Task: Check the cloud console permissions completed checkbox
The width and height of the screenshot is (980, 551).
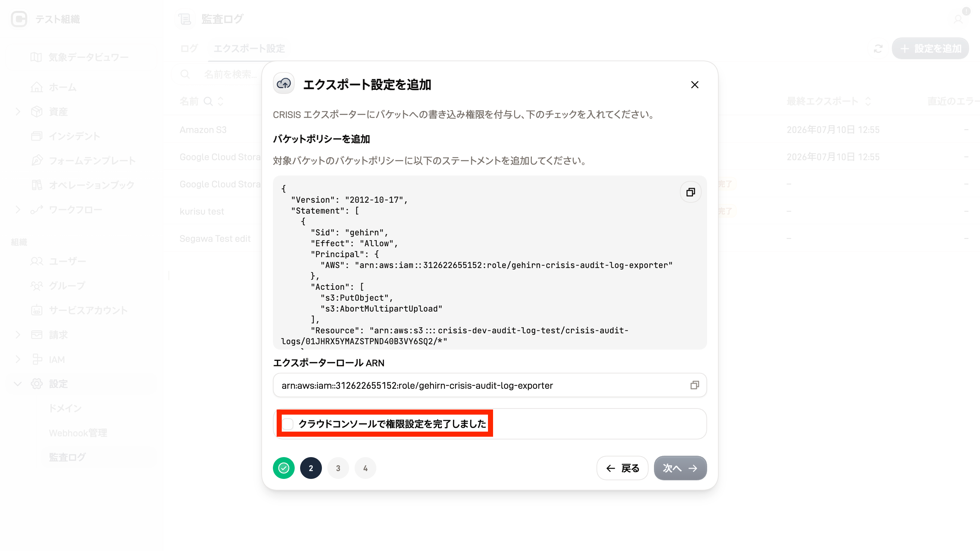Action: [x=288, y=423]
